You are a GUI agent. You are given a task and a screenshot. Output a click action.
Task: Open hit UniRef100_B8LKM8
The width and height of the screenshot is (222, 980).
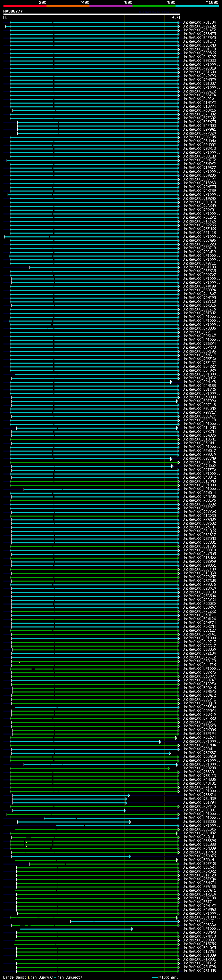(199, 45)
